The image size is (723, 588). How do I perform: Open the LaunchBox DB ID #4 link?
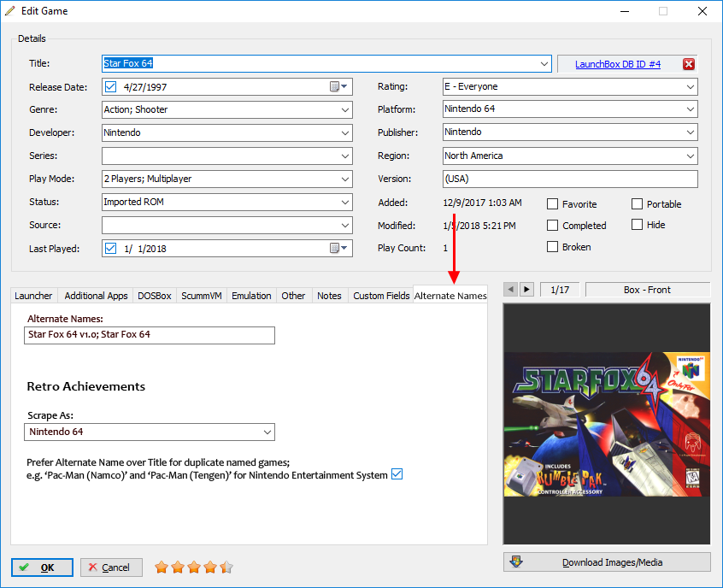618,64
